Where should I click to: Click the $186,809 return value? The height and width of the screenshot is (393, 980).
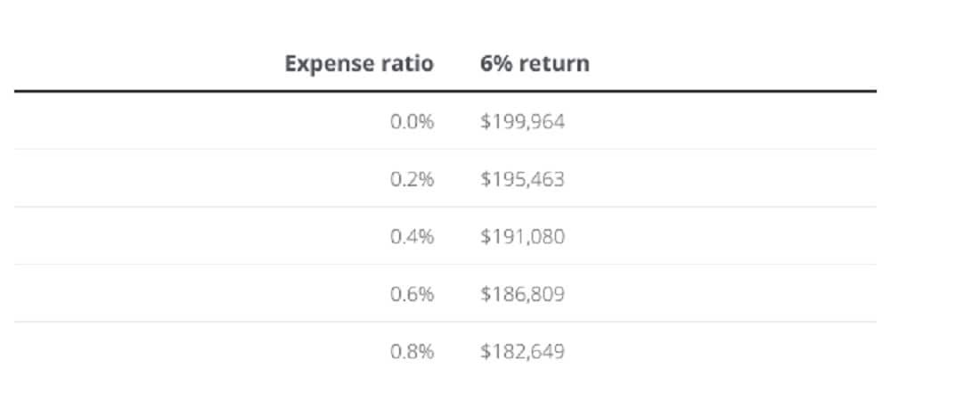(x=522, y=294)
